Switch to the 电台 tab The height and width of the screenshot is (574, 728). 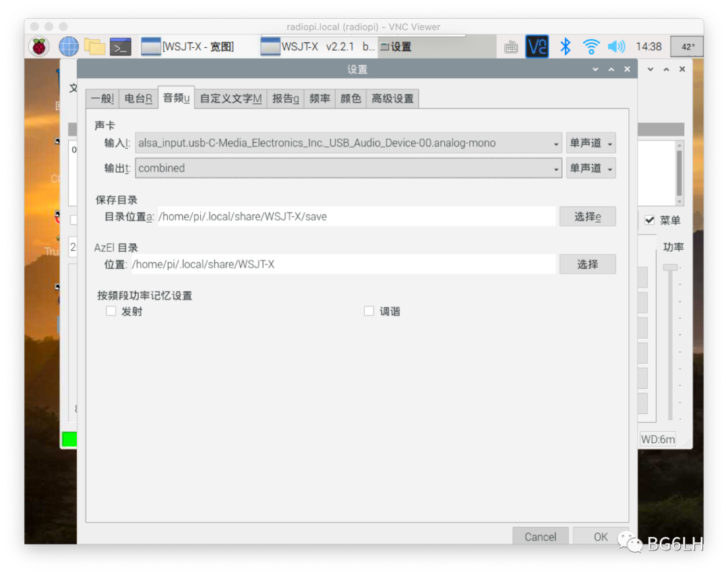coord(138,98)
